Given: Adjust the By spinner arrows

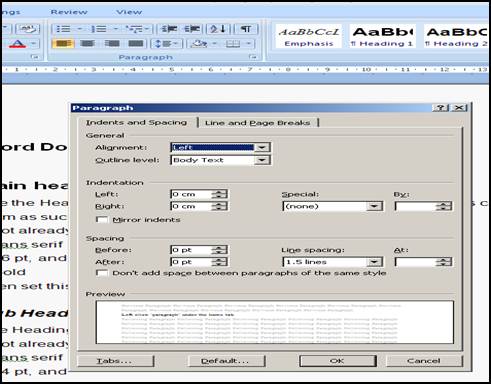Looking at the screenshot, I should (x=444, y=206).
